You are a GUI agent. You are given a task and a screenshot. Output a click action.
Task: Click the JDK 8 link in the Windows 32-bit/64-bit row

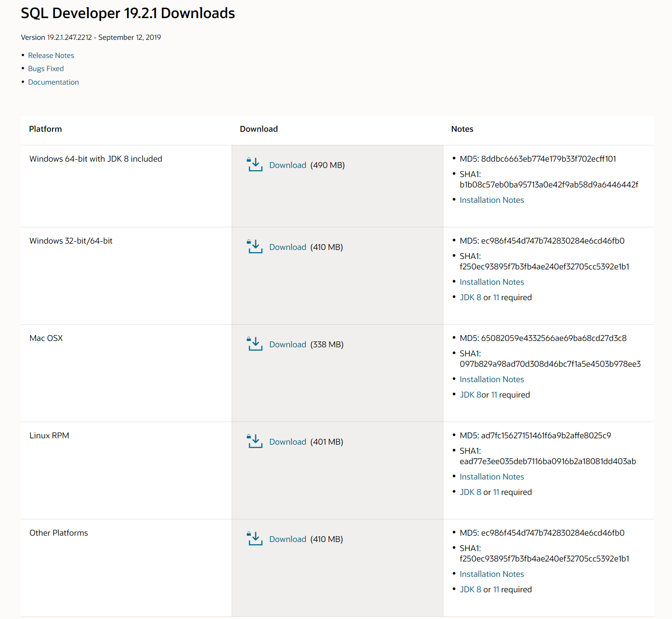471,298
